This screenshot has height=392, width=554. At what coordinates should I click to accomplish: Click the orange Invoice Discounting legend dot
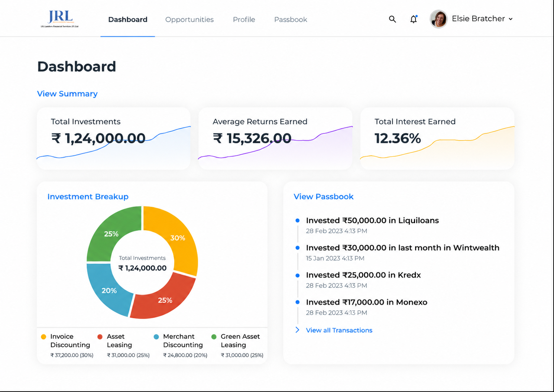click(43, 337)
